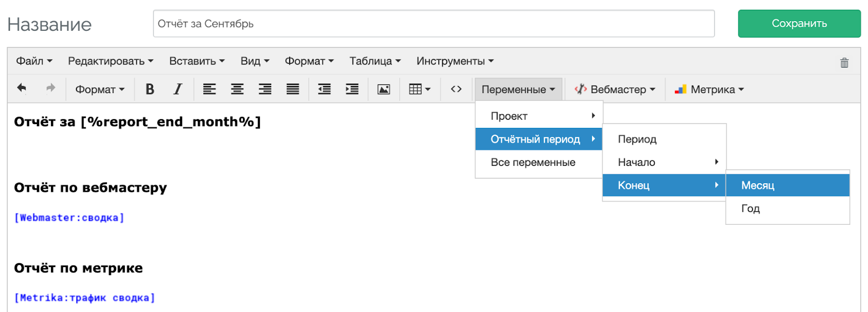This screenshot has height=312, width=868.
Task: Open the Вебмастер dropdown
Action: coord(615,89)
